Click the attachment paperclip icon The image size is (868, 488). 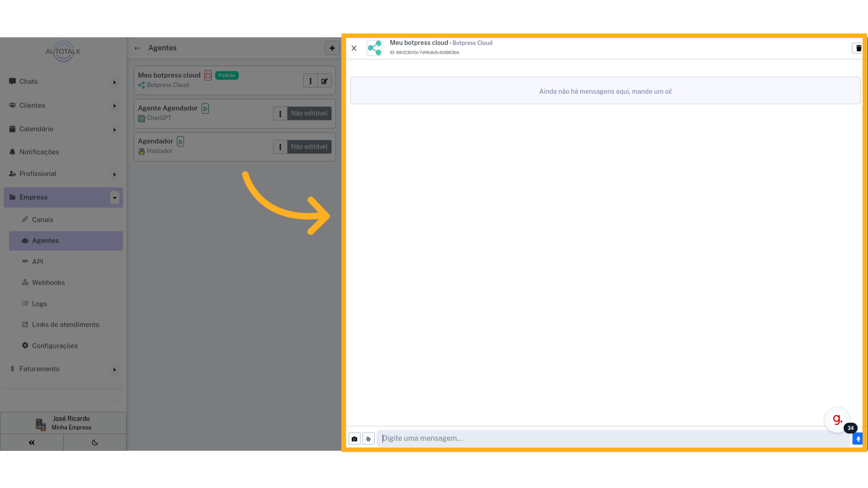pos(368,439)
